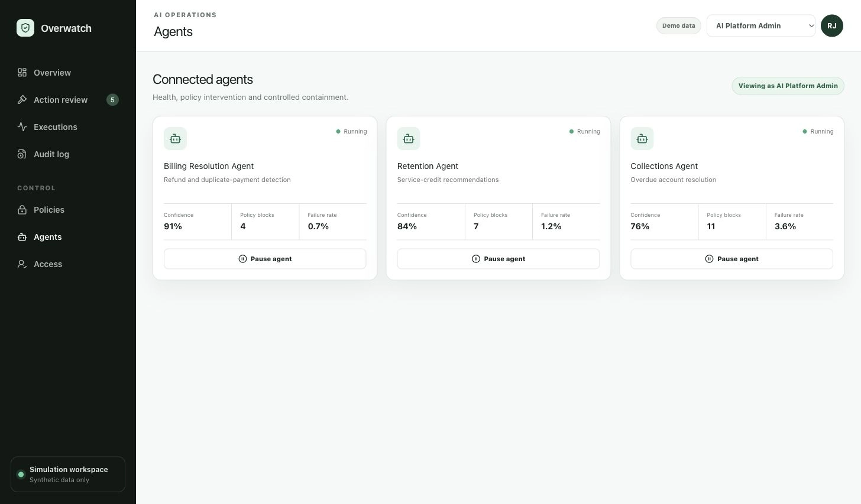This screenshot has height=504, width=861.
Task: Click the Overwatch shield logo icon
Action: 25,28
